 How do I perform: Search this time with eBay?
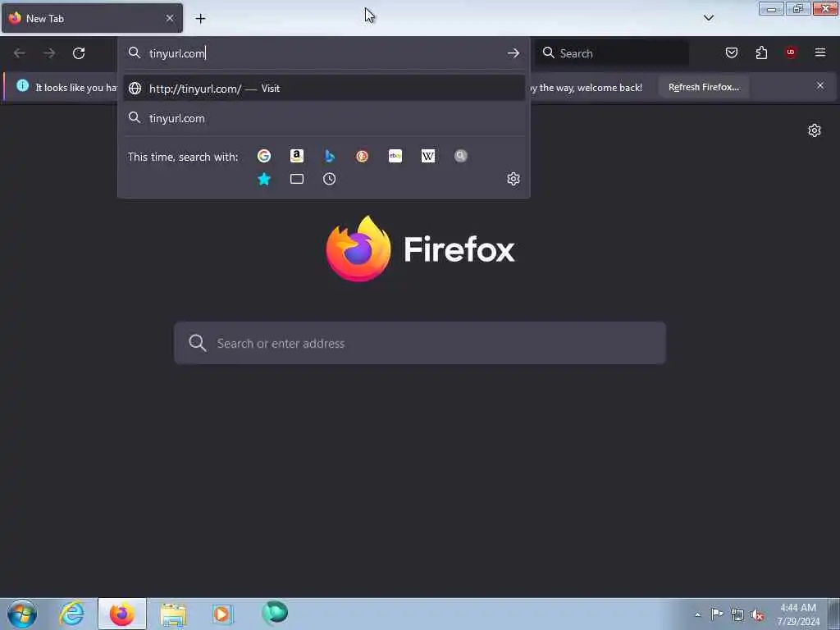click(x=395, y=156)
